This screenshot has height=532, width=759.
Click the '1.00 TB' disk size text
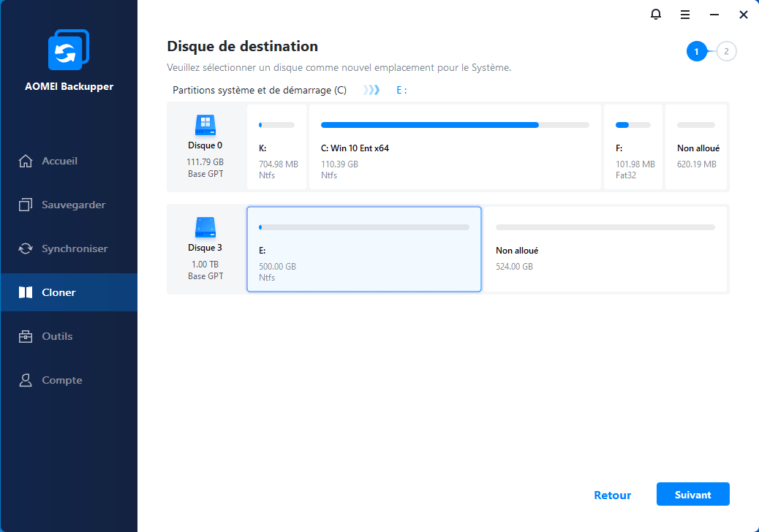coord(205,264)
